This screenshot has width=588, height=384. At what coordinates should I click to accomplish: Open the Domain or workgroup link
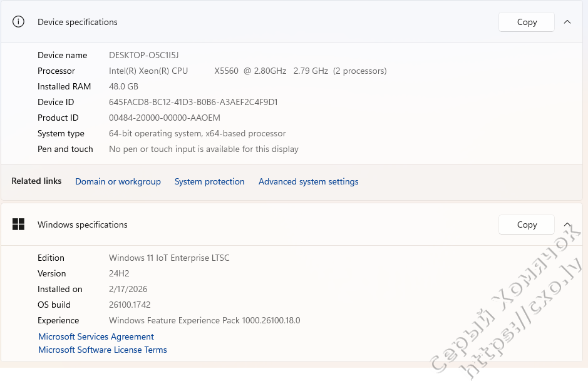(x=118, y=181)
